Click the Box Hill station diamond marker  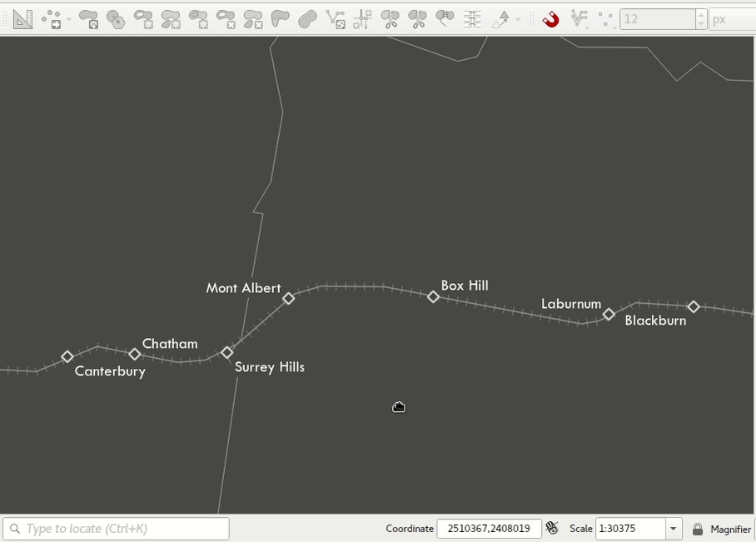(x=433, y=297)
